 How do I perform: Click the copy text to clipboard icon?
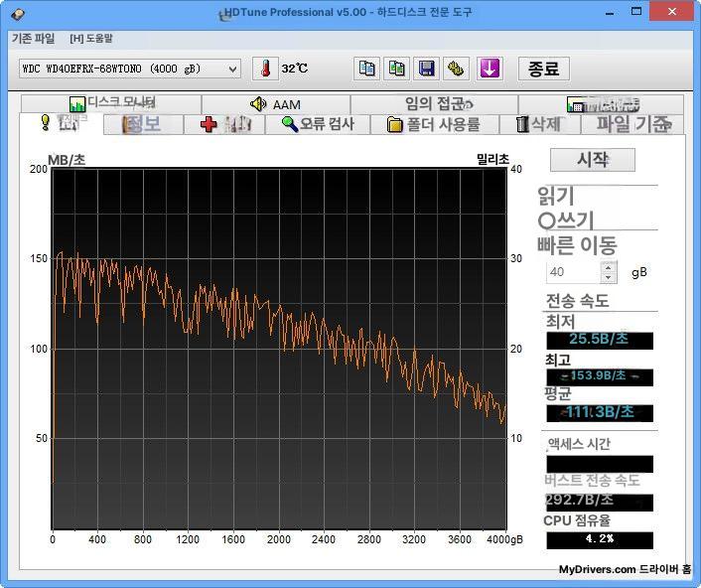coord(367,69)
